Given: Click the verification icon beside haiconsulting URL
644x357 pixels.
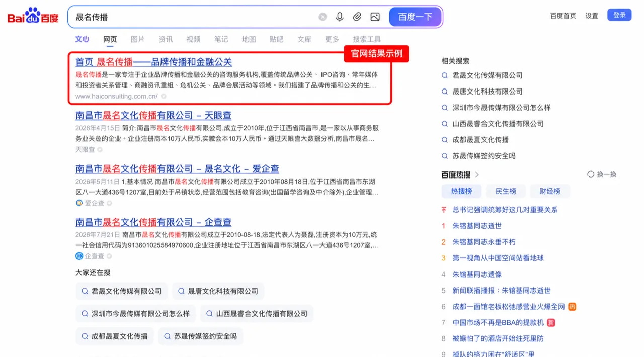Looking at the screenshot, I should pos(164,96).
